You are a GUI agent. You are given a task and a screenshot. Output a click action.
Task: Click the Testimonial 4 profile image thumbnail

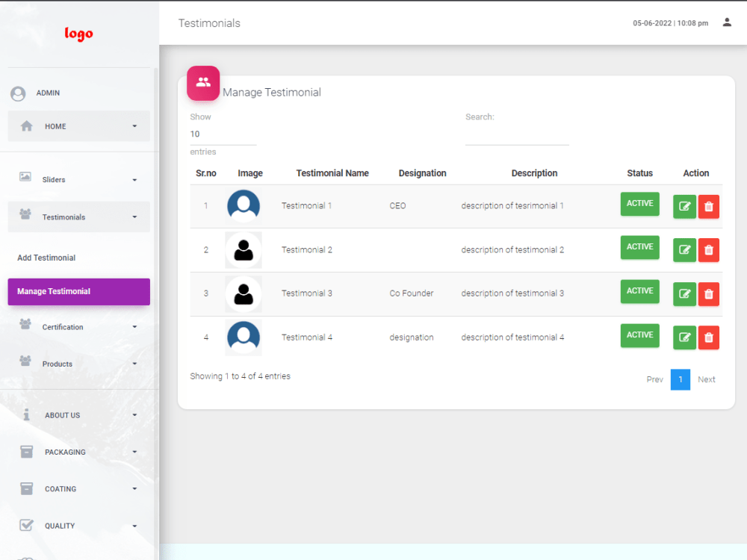pyautogui.click(x=244, y=337)
